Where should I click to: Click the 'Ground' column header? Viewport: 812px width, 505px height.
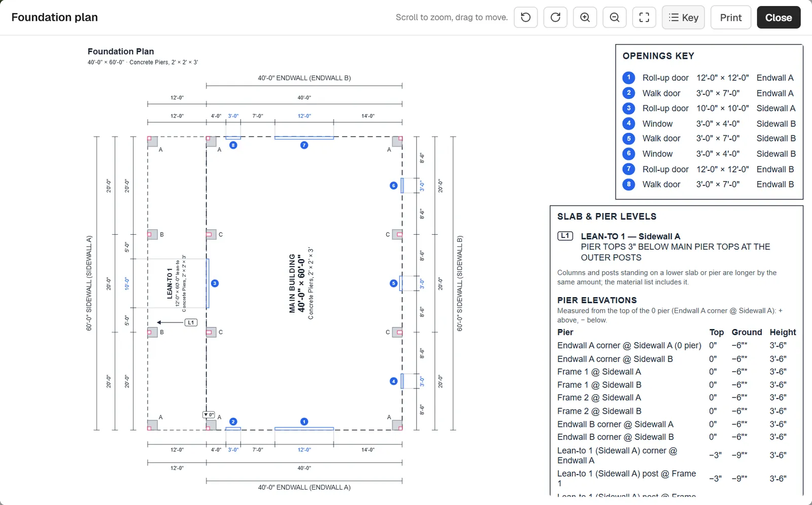pyautogui.click(x=747, y=332)
